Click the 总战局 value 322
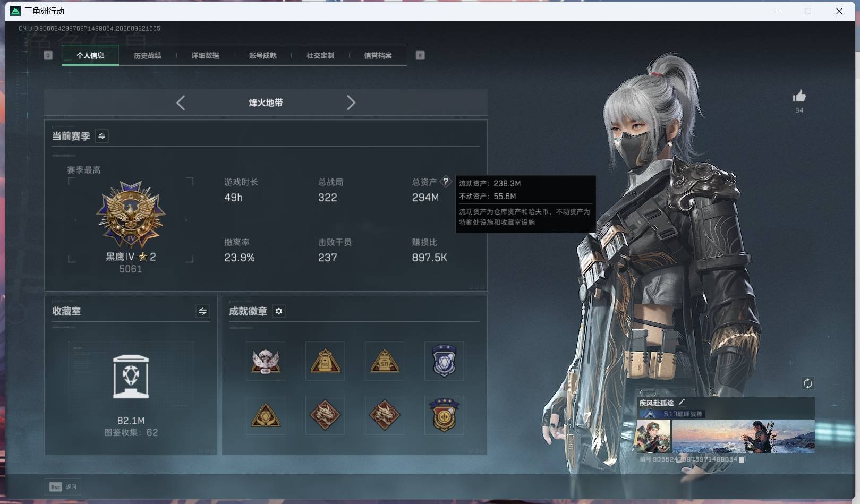 point(328,198)
